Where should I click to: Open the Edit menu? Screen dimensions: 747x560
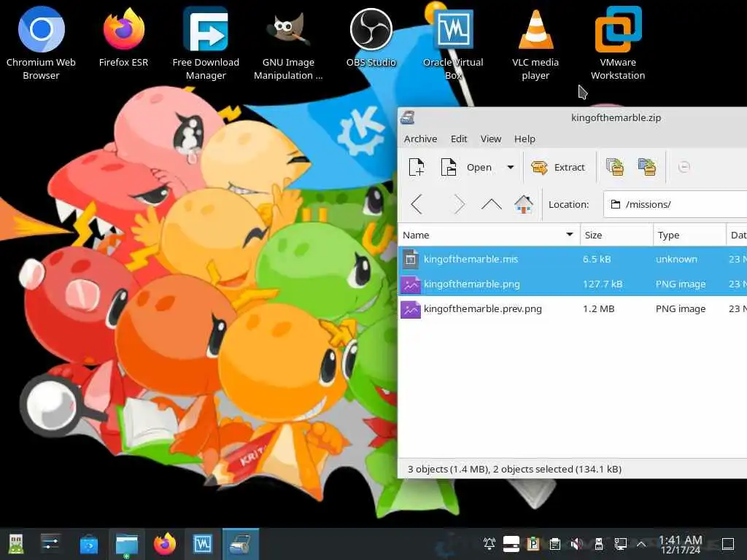click(459, 139)
